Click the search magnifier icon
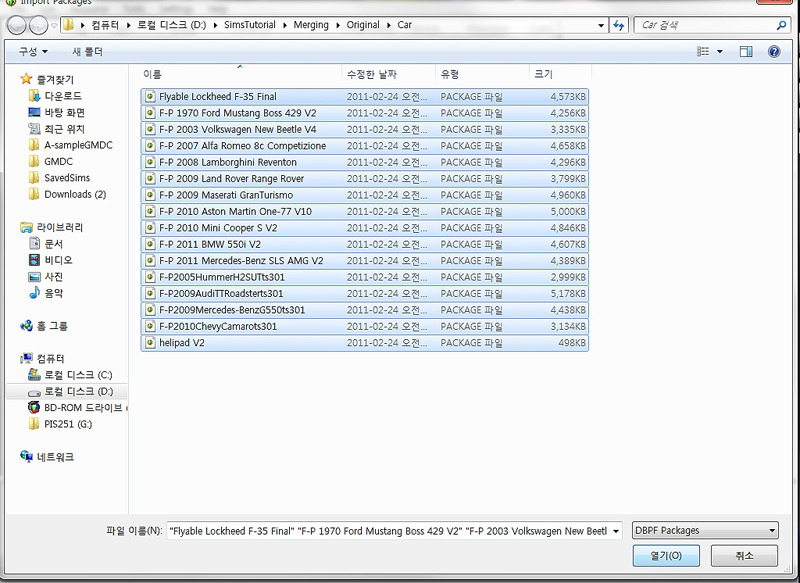Image resolution: width=800 pixels, height=583 pixels. click(781, 25)
